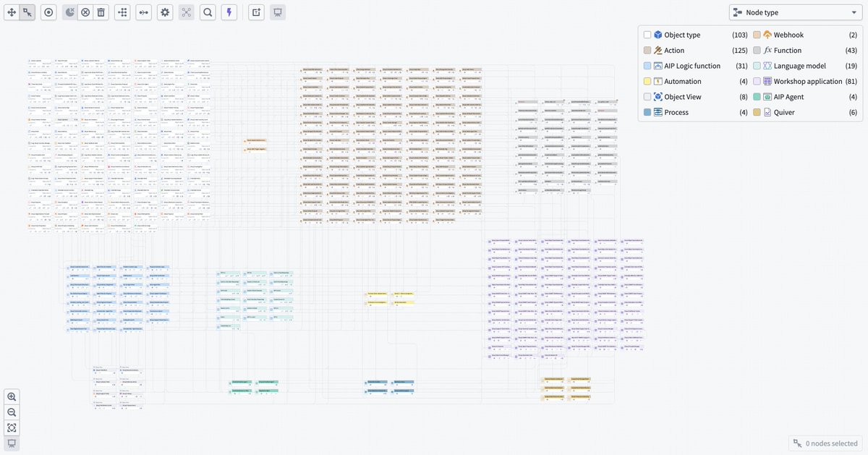Toggle the peach Webhook legend swatch
The image size is (868, 455).
click(757, 35)
